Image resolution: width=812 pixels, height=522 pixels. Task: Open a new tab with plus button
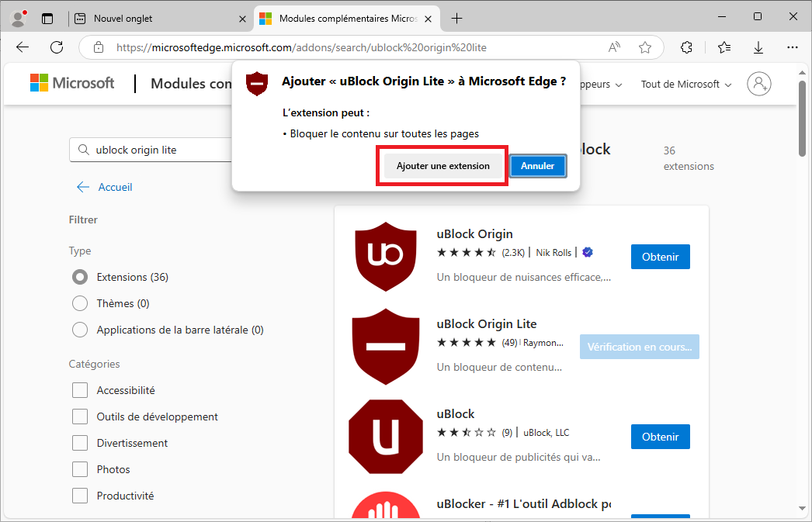(457, 18)
